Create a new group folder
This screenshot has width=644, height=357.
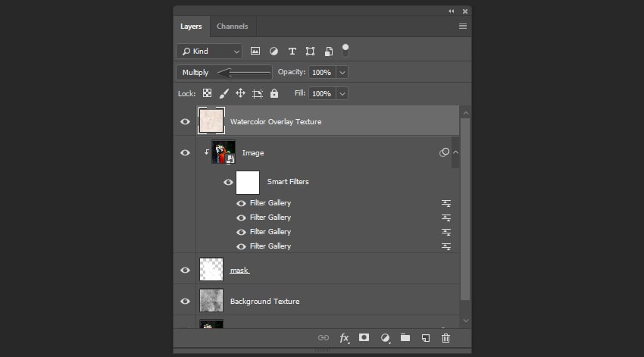[x=405, y=337]
